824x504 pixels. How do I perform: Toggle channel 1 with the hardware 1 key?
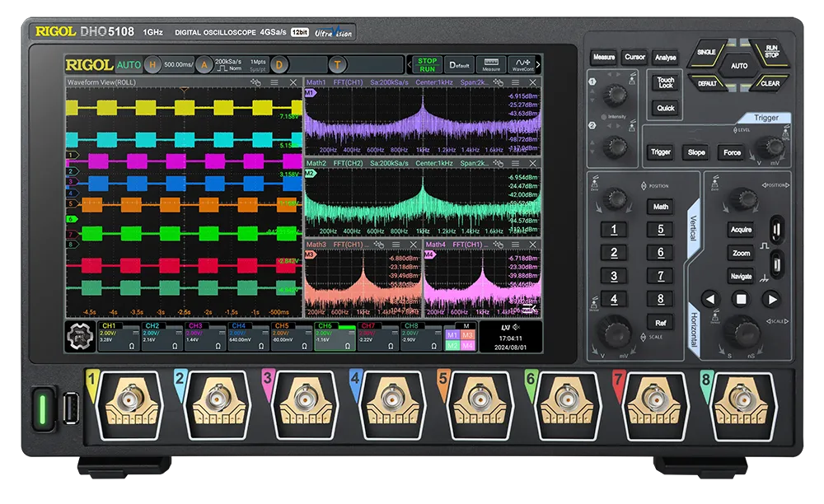click(x=614, y=230)
